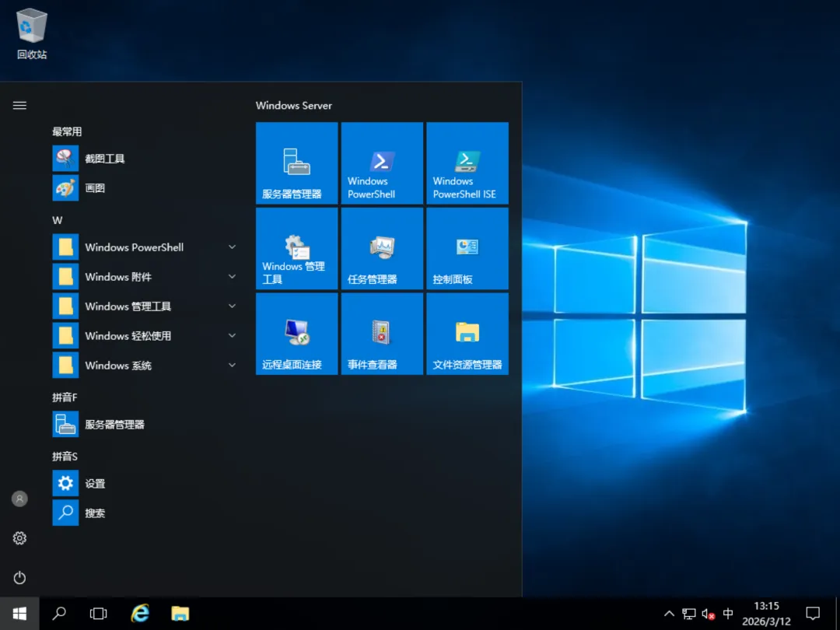Toggle the hamburger menu in Start

coord(19,106)
